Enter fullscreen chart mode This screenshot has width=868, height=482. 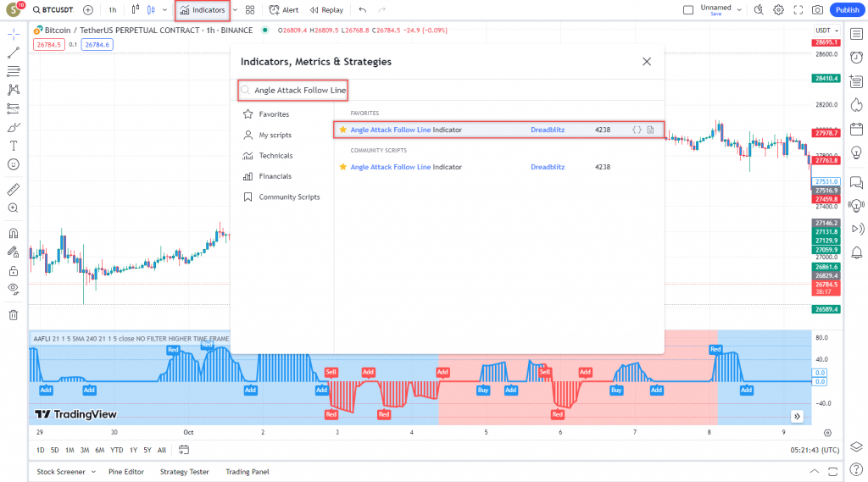(x=798, y=10)
